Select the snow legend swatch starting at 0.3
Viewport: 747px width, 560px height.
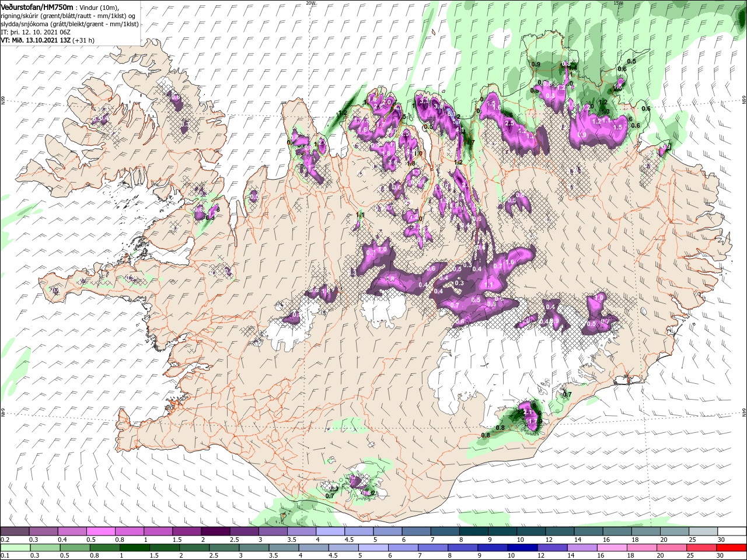click(x=44, y=531)
